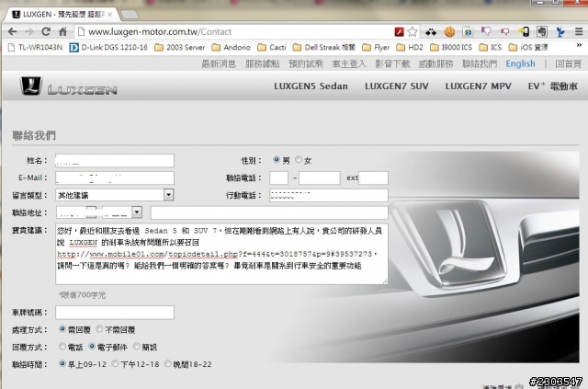Viewport: 588px width, 389px height.
Task: Click 車主登入 link
Action: 349,63
